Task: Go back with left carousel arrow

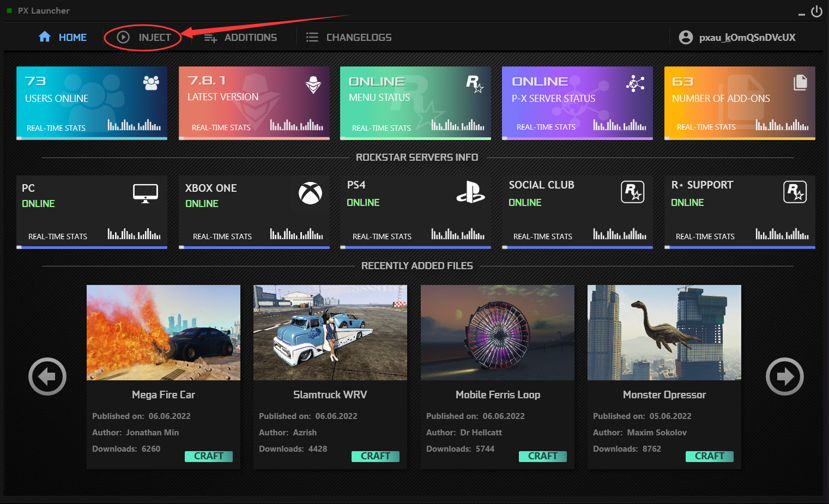Action: click(x=47, y=377)
